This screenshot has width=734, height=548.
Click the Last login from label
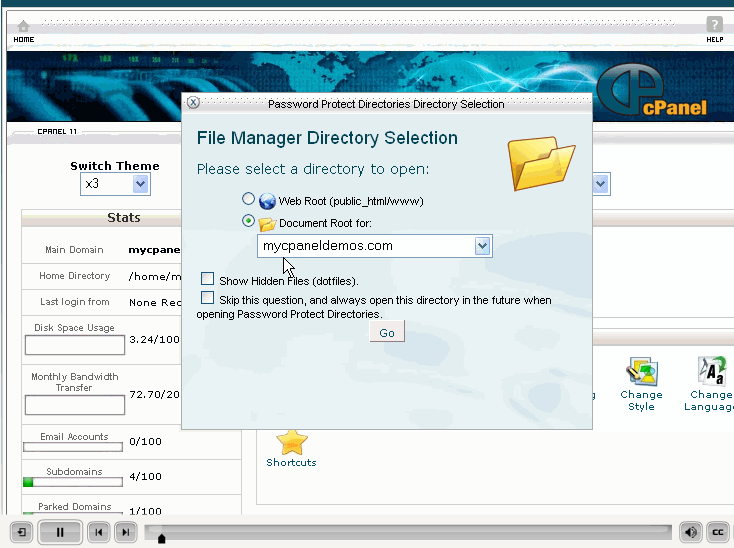(x=75, y=302)
